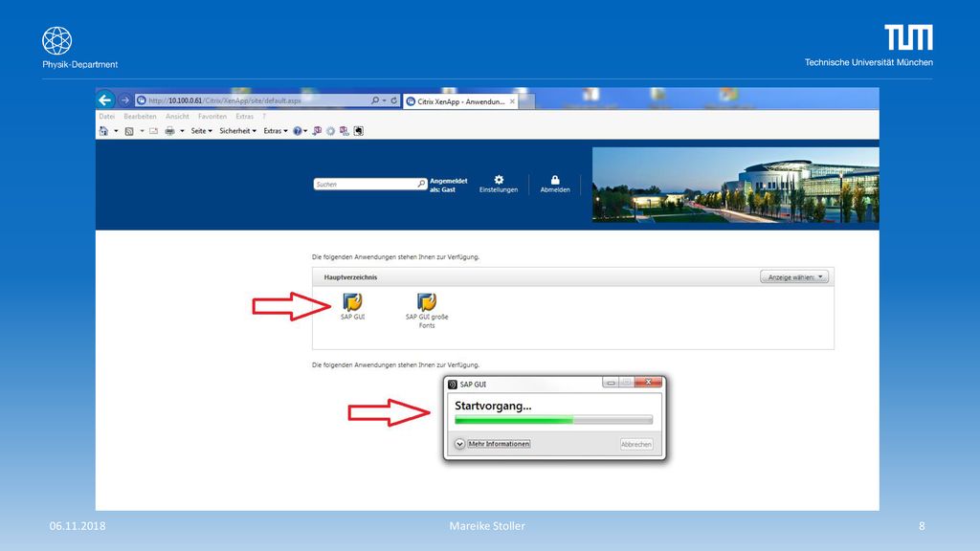Select the Citrix XenApp browser tab
The height and width of the screenshot is (551, 980).
point(460,101)
